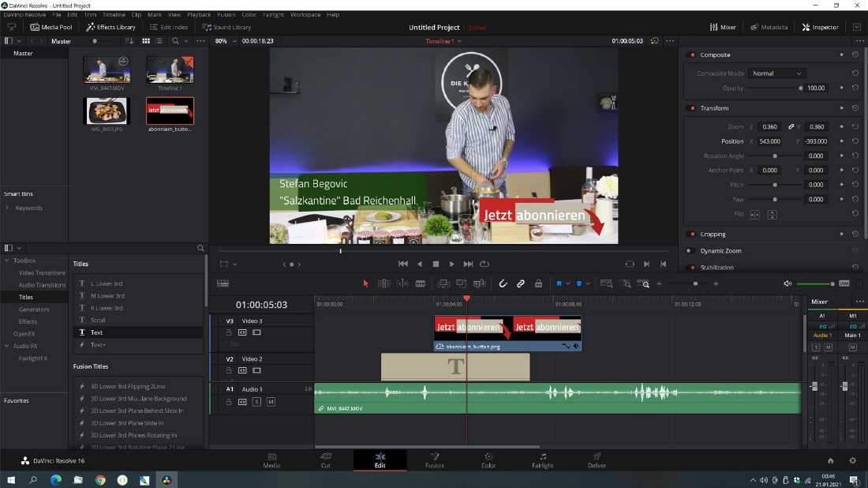Toggle the Inspector panel

[821, 27]
